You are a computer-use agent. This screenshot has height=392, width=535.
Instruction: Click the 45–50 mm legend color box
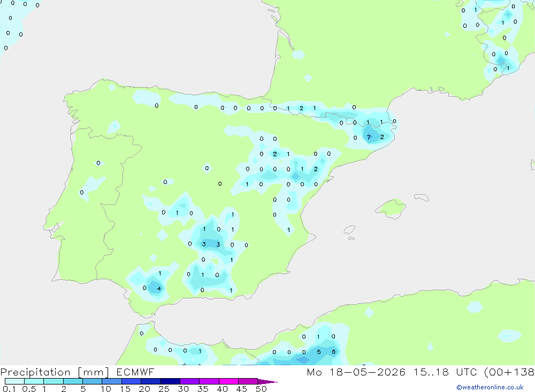point(248,381)
